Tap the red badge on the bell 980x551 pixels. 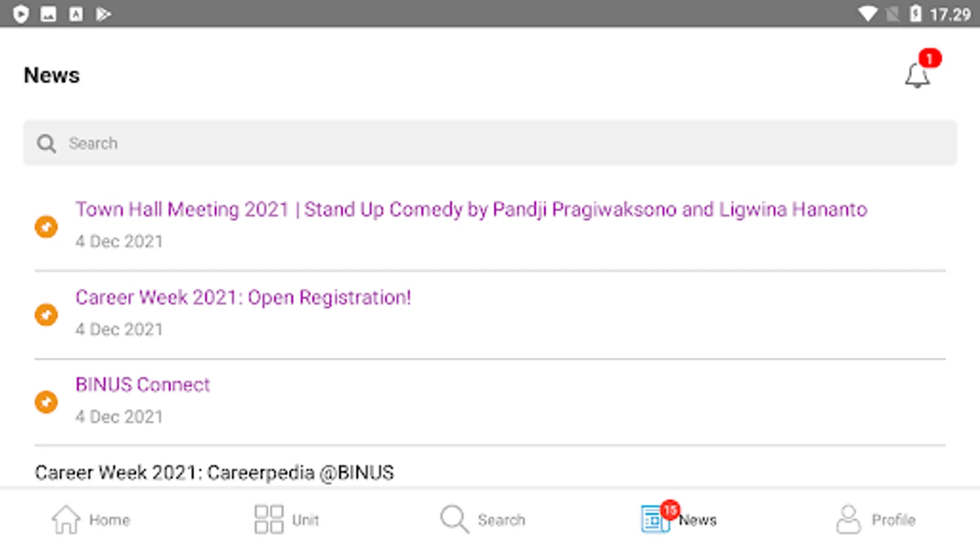coord(930,58)
